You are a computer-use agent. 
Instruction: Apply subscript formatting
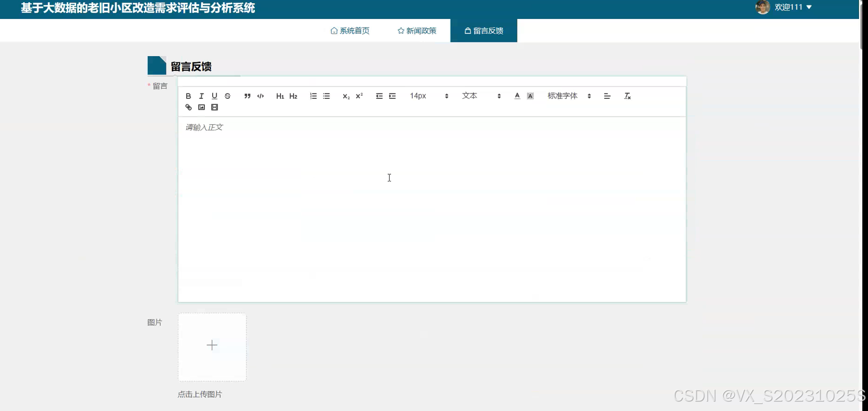pyautogui.click(x=346, y=96)
